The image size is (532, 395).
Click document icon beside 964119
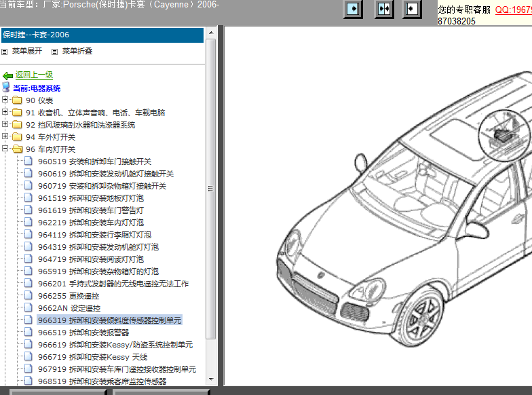(x=28, y=234)
